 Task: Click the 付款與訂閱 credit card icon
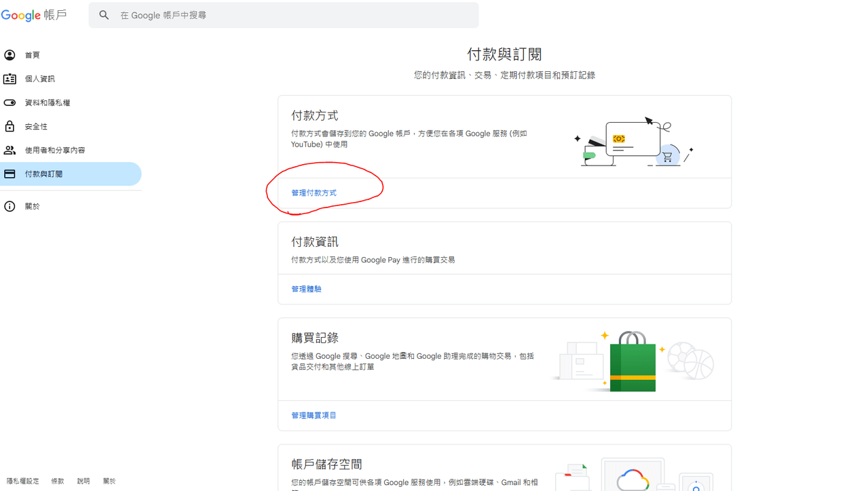10,174
